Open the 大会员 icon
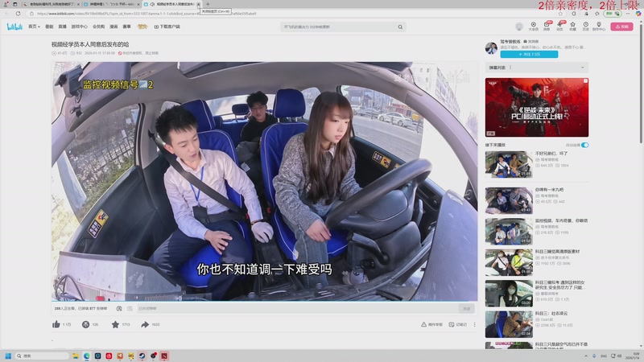The height and width of the screenshot is (362, 644). tap(533, 27)
